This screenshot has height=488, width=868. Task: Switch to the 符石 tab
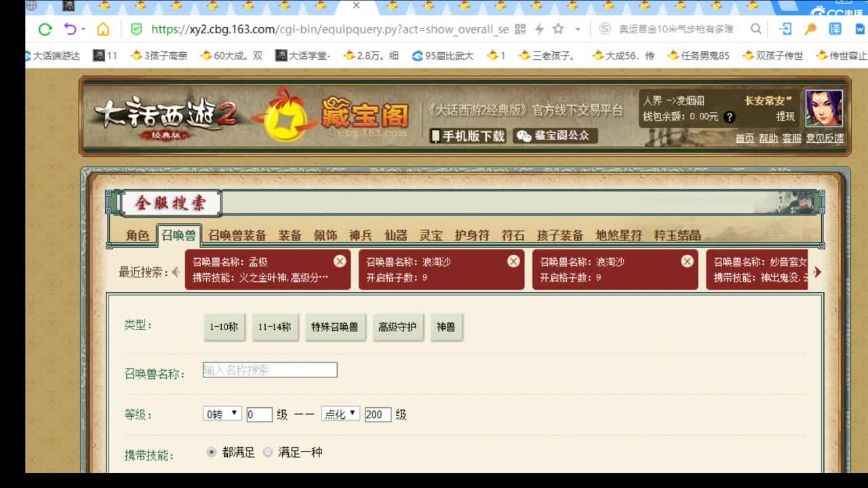(x=513, y=235)
